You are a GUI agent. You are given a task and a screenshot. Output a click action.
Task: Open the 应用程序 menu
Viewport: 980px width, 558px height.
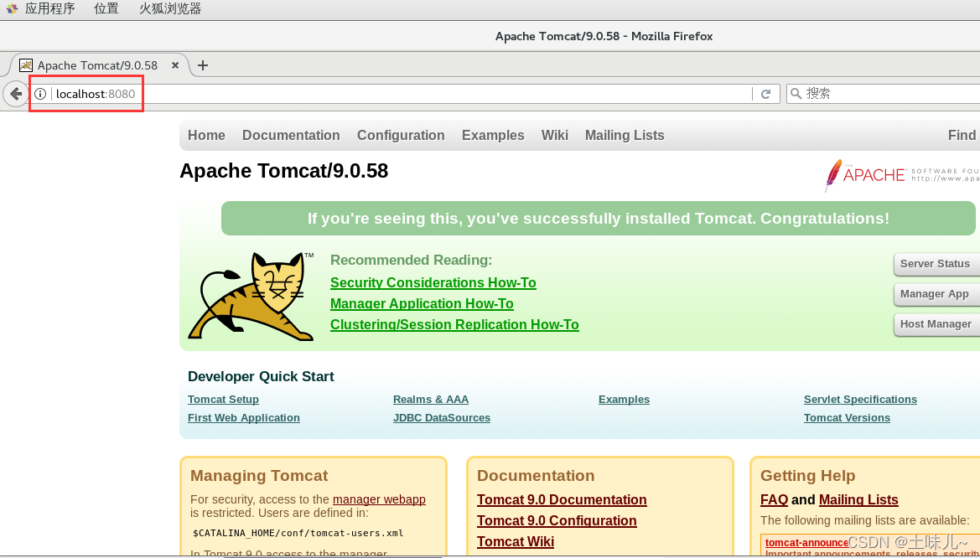pyautogui.click(x=49, y=8)
